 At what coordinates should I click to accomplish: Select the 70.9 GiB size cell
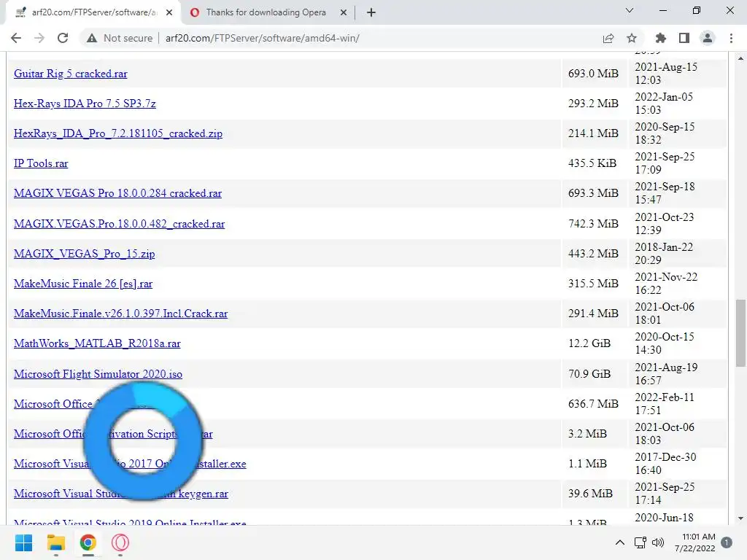pos(595,374)
